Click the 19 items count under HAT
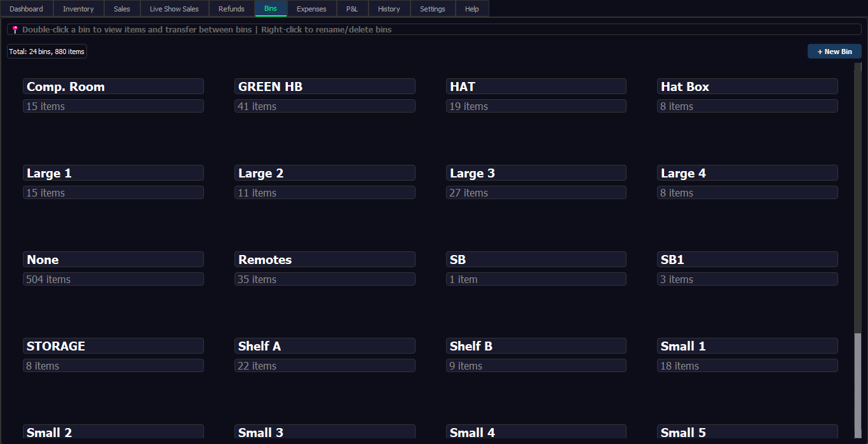The width and height of the screenshot is (868, 444). click(x=536, y=106)
